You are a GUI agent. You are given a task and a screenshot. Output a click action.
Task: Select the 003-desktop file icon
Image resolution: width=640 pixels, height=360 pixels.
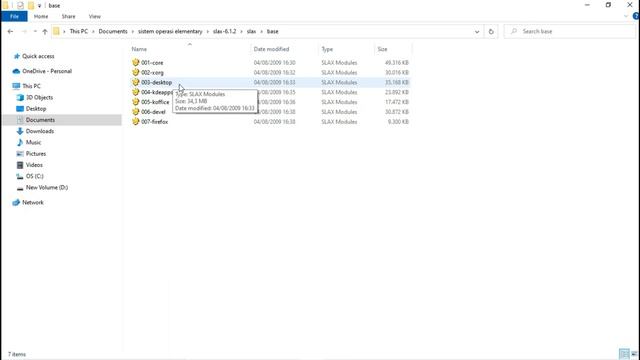click(x=136, y=82)
